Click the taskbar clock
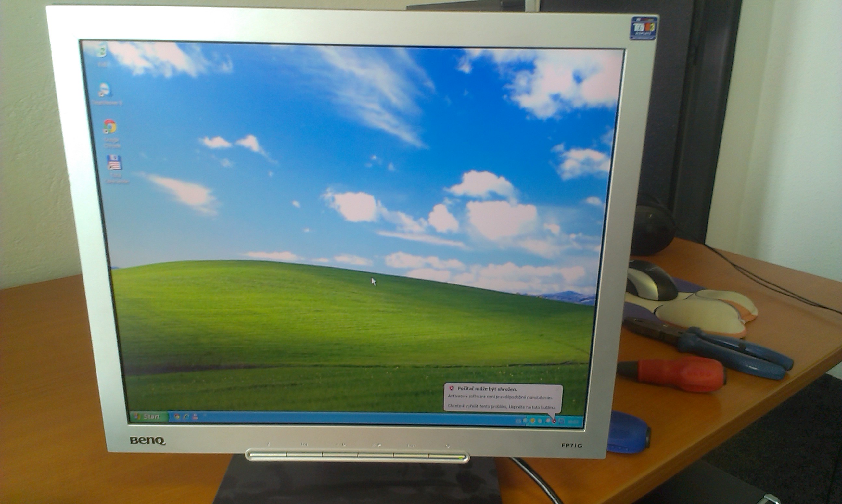The image size is (842, 504). click(x=573, y=422)
